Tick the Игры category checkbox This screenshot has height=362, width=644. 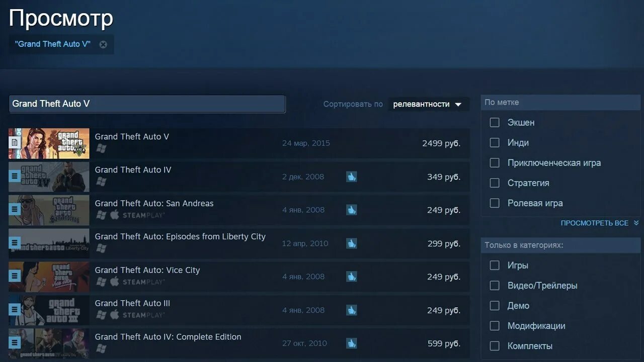(495, 265)
